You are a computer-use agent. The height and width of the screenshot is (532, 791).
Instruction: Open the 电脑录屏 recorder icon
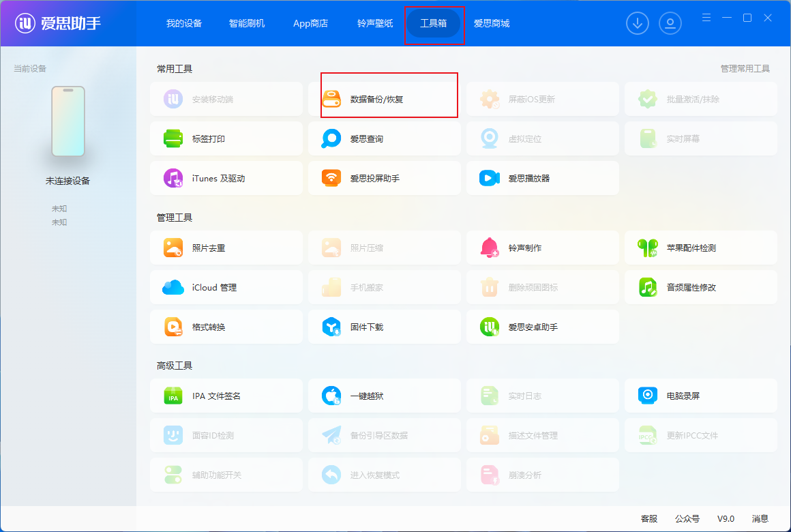[x=648, y=396]
